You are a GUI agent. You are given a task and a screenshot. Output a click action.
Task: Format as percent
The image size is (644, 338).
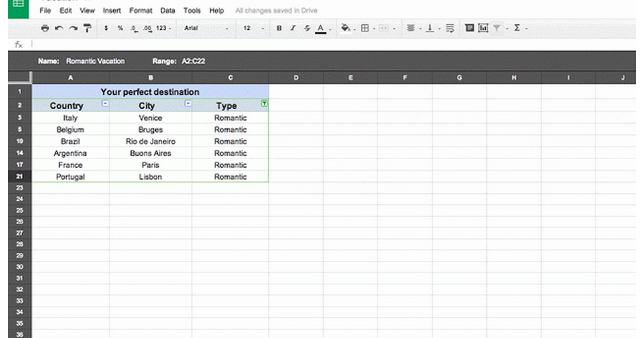[x=120, y=28]
